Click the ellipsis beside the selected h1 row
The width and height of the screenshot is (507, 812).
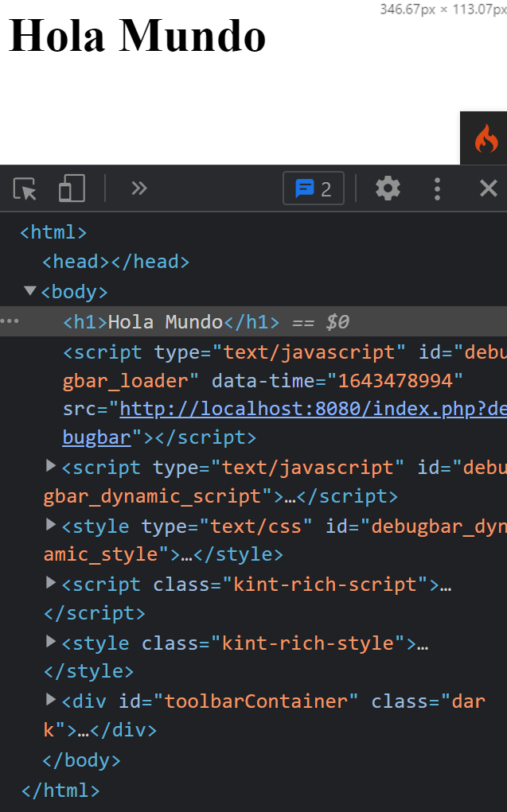point(10,321)
